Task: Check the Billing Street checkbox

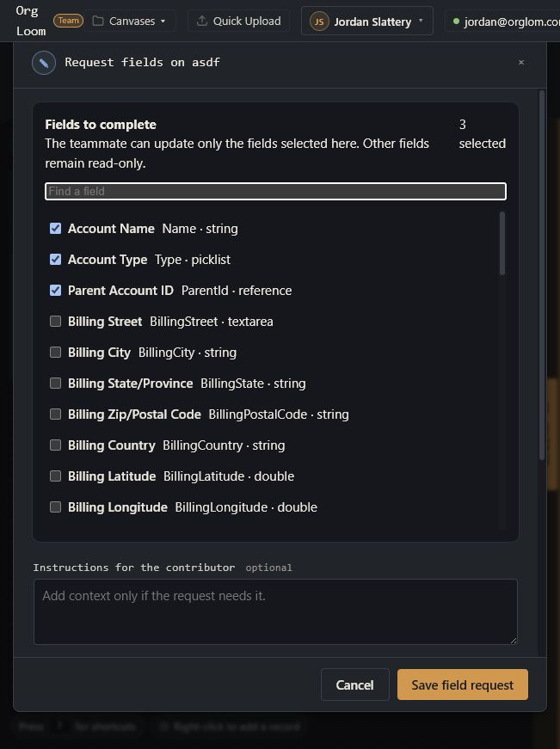Action: pos(55,322)
